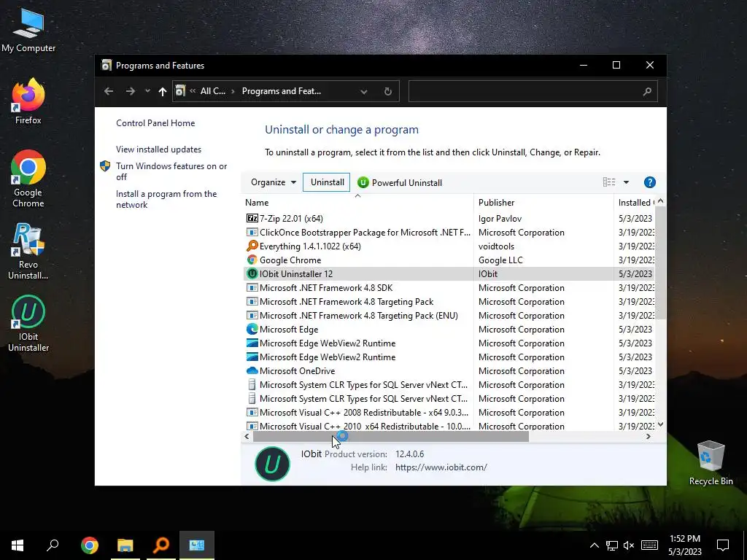
Task: Open Control Panel Home link
Action: (x=155, y=122)
